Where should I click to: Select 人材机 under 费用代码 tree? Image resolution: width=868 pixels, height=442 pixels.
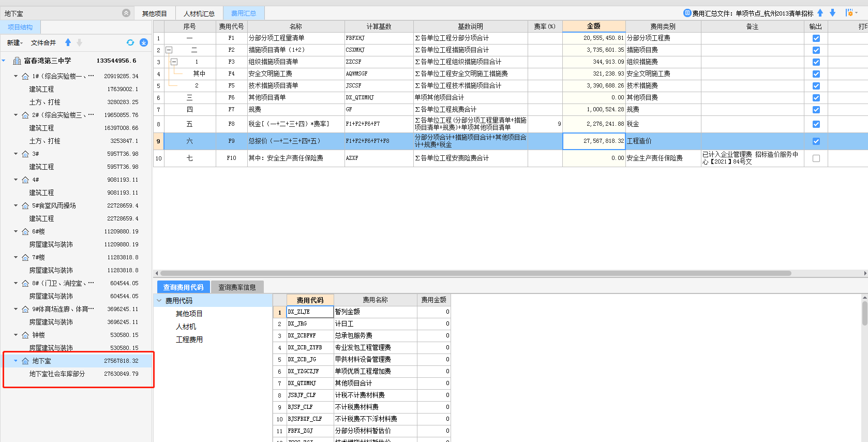(x=186, y=327)
